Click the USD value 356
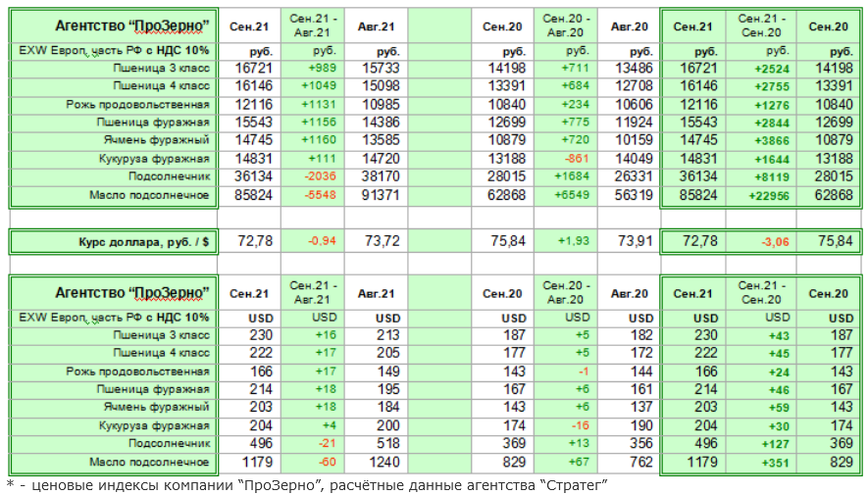Screen dimensions: 868x495 [x=641, y=444]
